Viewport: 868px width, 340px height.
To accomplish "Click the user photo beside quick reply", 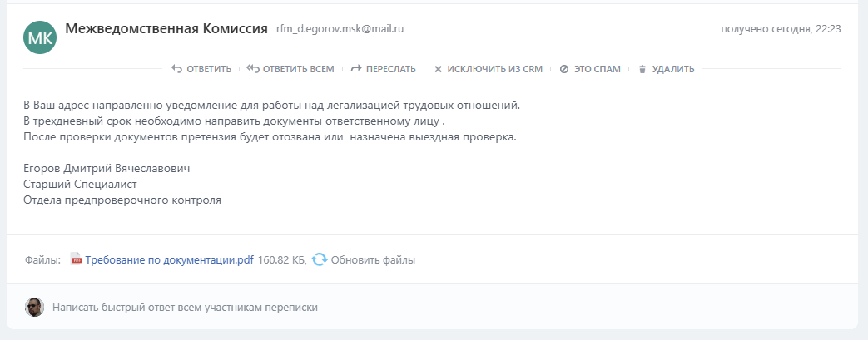I will 34,307.
